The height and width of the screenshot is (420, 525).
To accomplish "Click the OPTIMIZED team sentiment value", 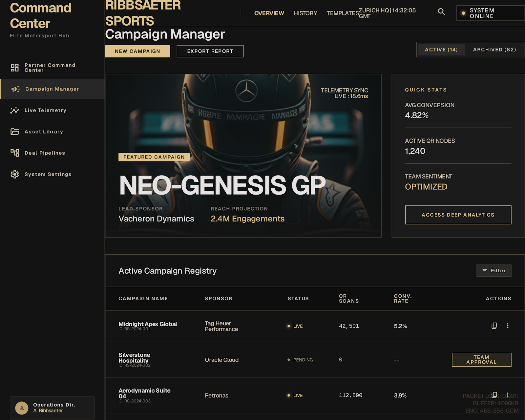I will [426, 187].
